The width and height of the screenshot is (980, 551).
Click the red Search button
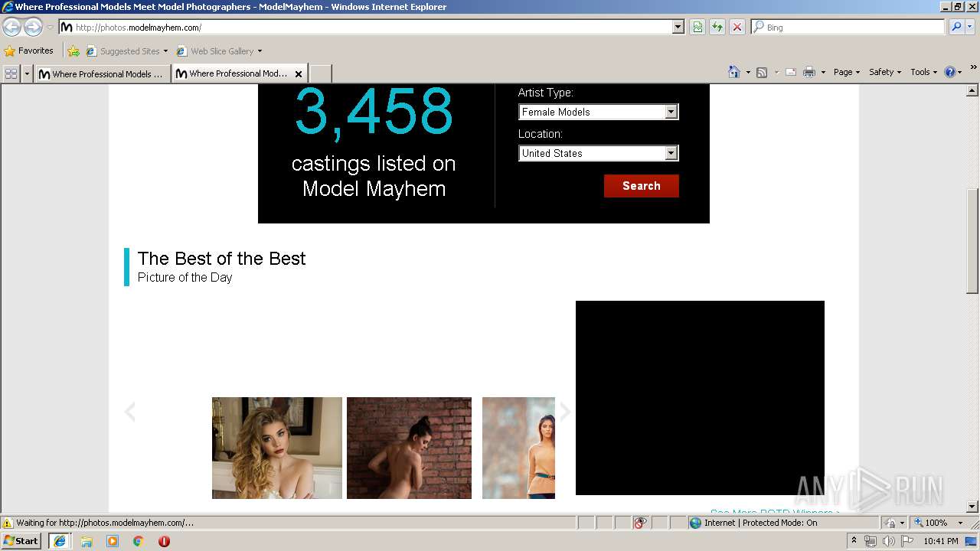coord(641,186)
